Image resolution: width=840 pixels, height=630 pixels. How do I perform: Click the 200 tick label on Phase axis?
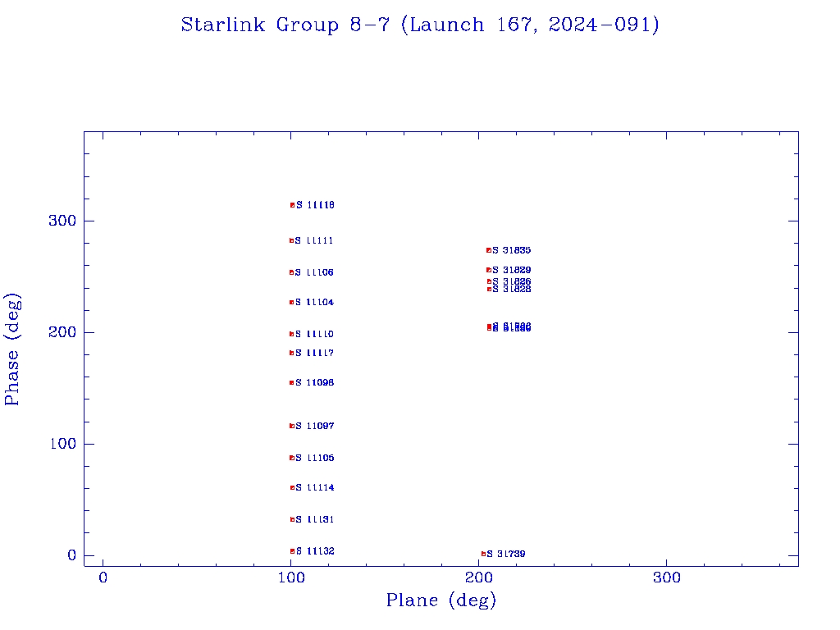pyautogui.click(x=62, y=332)
